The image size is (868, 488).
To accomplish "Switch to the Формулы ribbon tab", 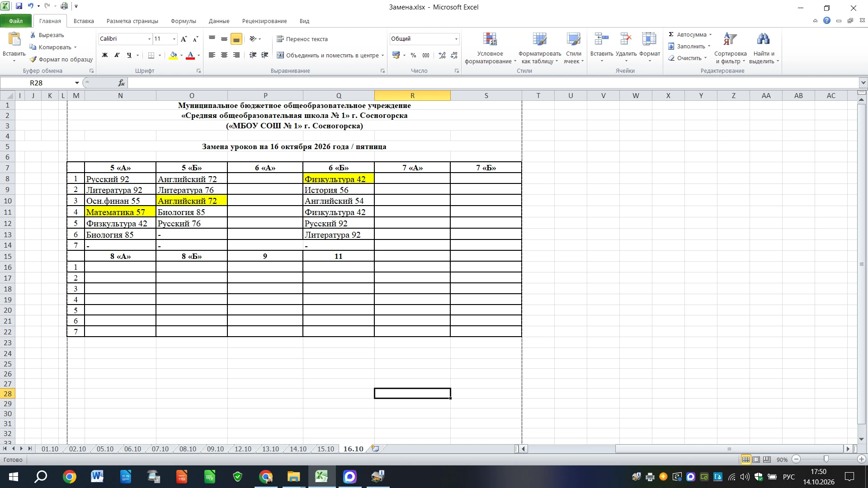I will point(183,21).
